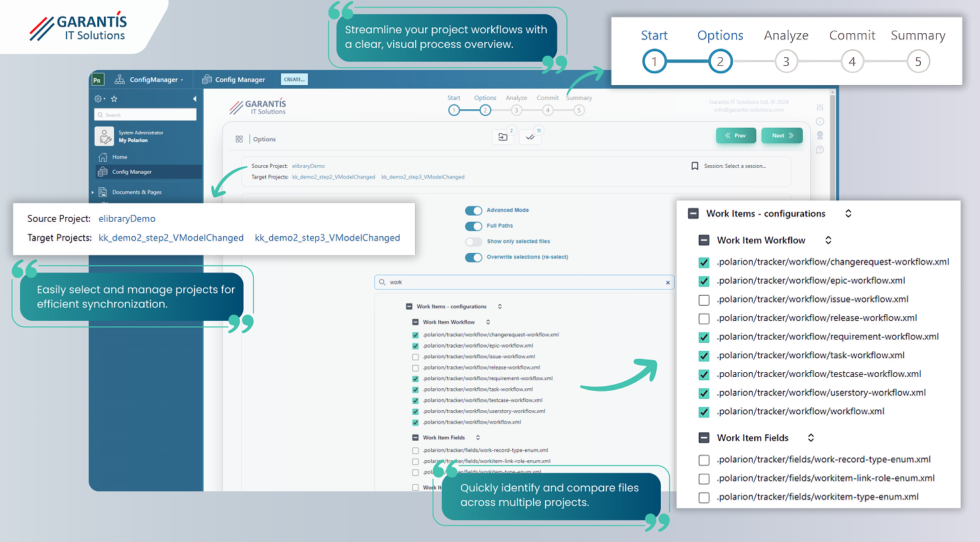Image resolution: width=980 pixels, height=542 pixels.
Task: Click the settings gear in the sidebar
Action: point(97,99)
